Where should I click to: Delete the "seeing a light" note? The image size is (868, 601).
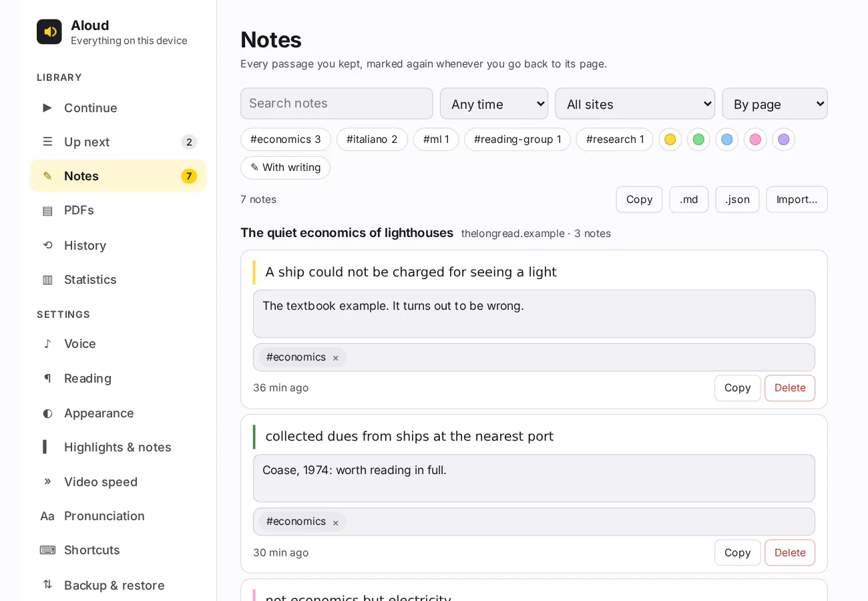pyautogui.click(x=790, y=388)
